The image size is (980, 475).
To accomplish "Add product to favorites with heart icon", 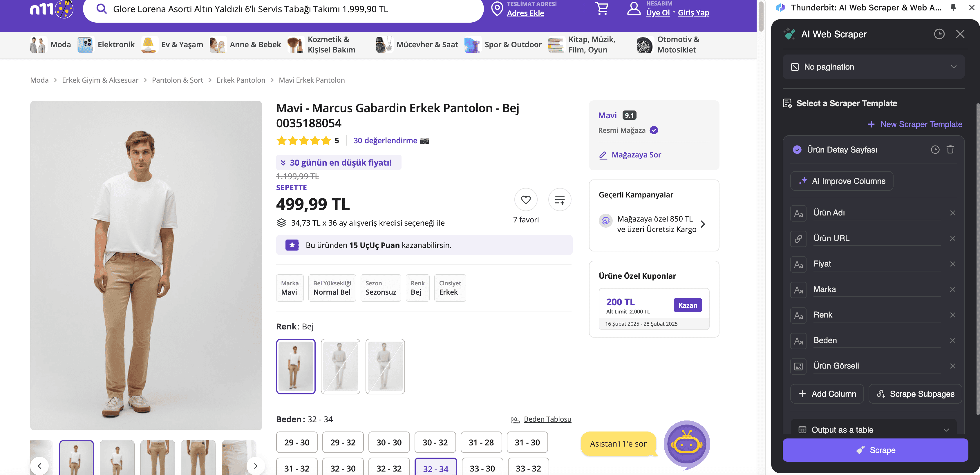I will click(526, 200).
